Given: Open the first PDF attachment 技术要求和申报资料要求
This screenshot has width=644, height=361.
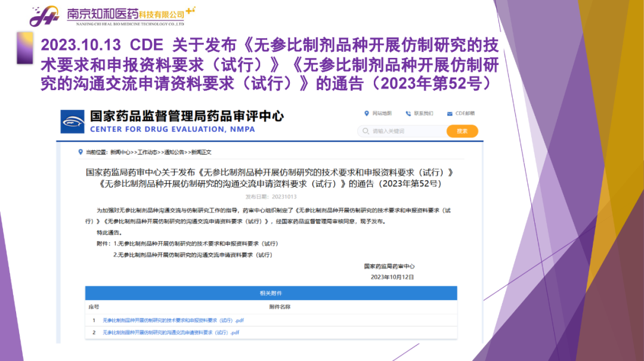Looking at the screenshot, I should 173,320.
